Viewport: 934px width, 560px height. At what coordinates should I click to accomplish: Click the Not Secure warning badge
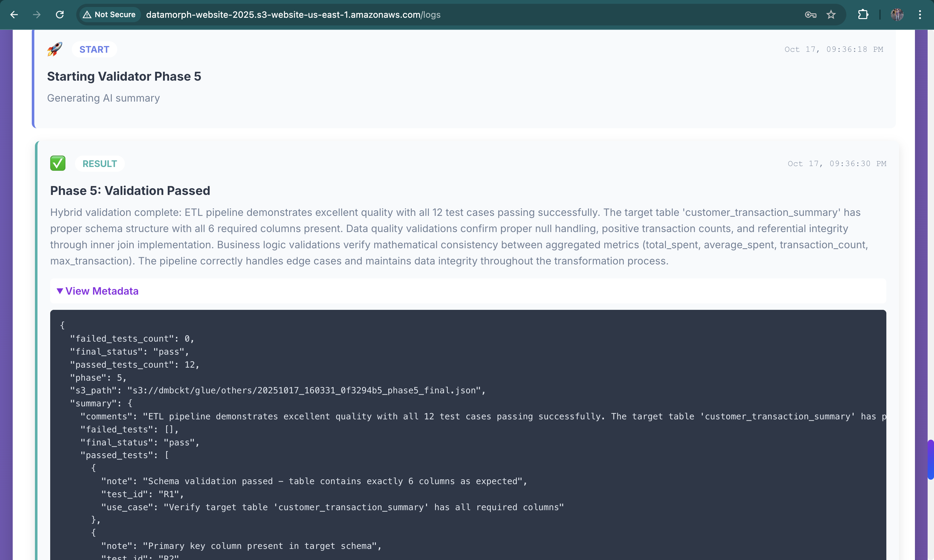tap(110, 15)
